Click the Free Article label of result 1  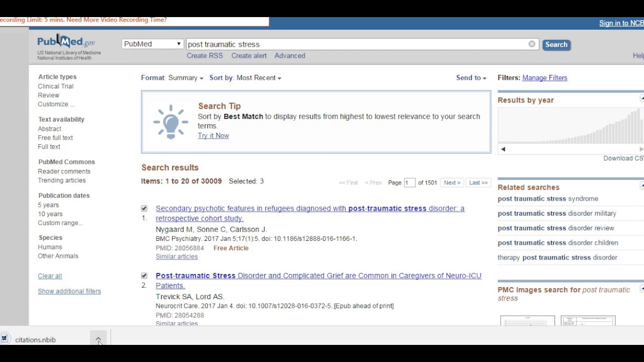click(x=231, y=248)
